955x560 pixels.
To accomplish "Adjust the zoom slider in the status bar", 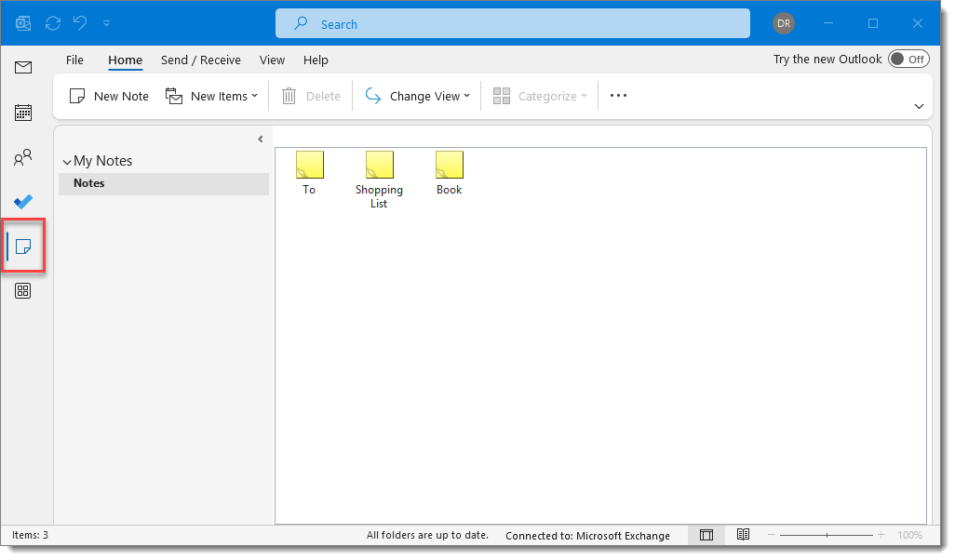I will click(827, 535).
